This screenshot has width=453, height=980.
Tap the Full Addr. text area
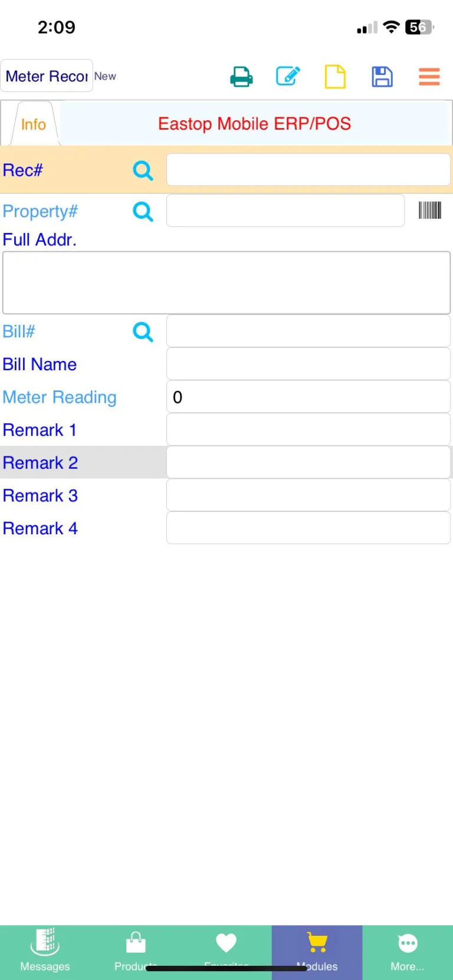point(226,283)
